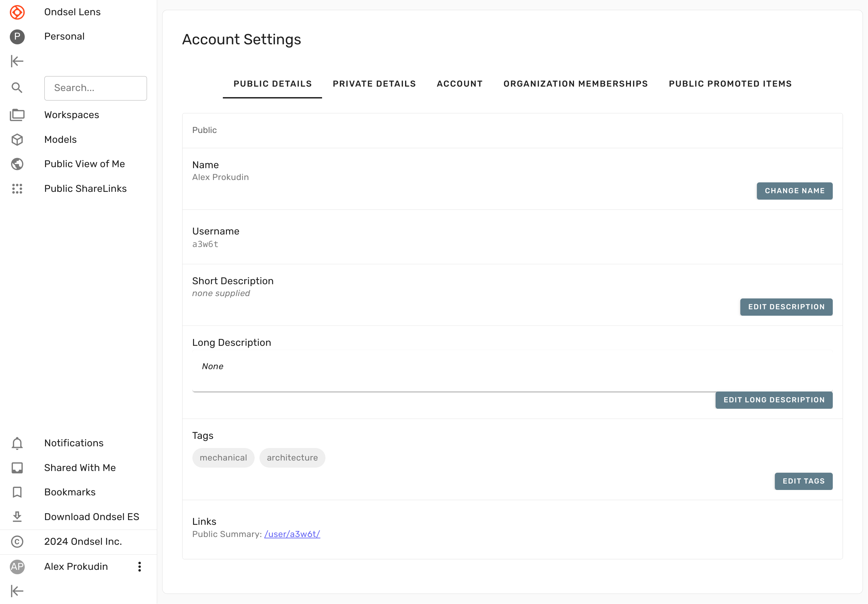Click into the Search input field

tap(96, 88)
